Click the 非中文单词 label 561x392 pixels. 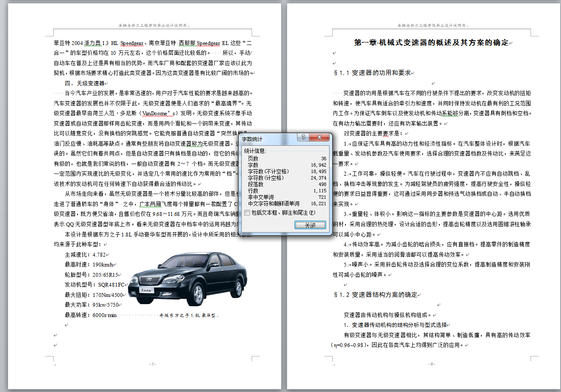261,197
